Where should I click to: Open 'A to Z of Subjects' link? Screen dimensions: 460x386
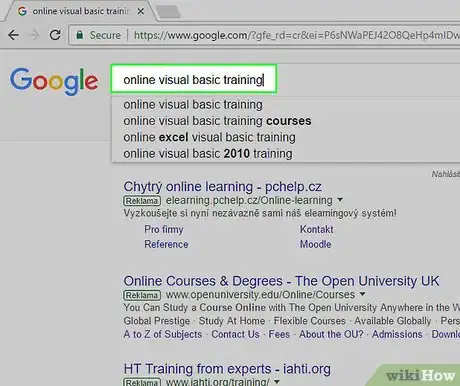point(163,334)
